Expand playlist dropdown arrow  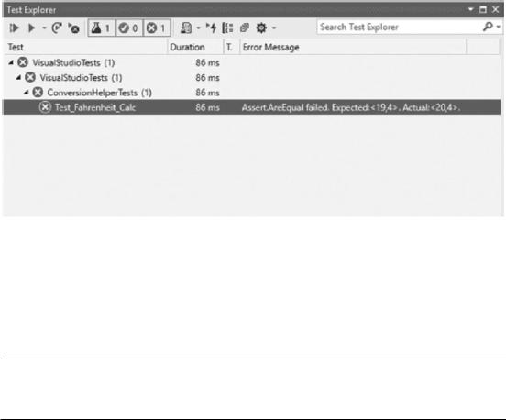pyautogui.click(x=199, y=28)
